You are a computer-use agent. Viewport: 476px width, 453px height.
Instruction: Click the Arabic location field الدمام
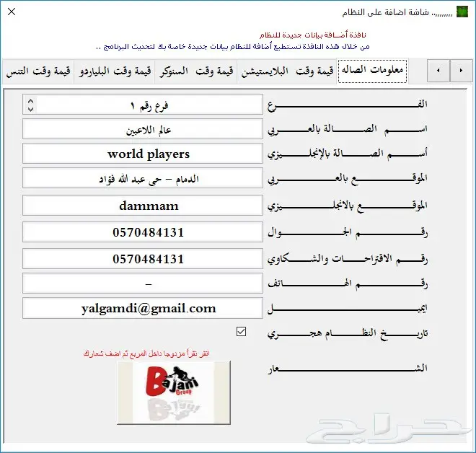tap(143, 178)
